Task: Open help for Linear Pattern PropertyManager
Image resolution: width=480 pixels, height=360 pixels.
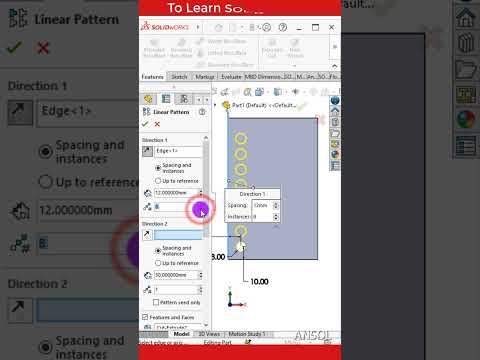Action: [202, 112]
